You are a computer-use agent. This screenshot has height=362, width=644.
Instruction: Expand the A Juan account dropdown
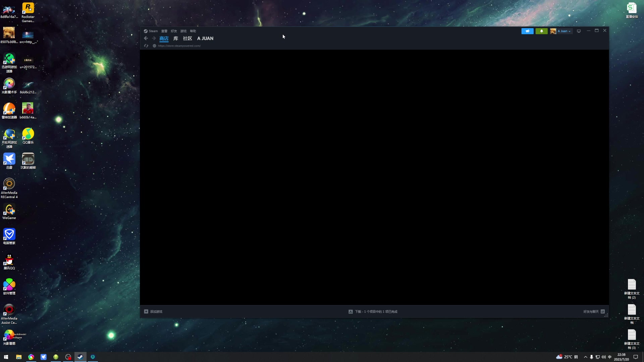pyautogui.click(x=564, y=31)
